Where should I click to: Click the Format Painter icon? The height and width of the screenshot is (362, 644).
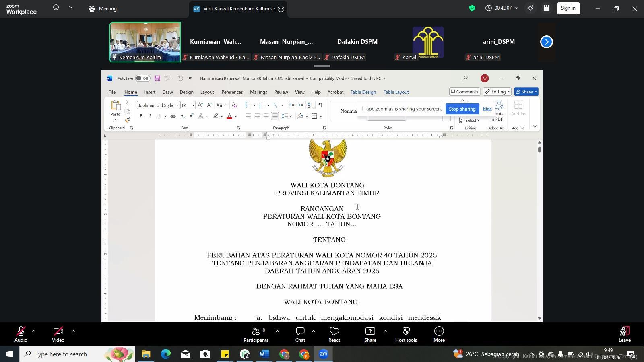[128, 120]
